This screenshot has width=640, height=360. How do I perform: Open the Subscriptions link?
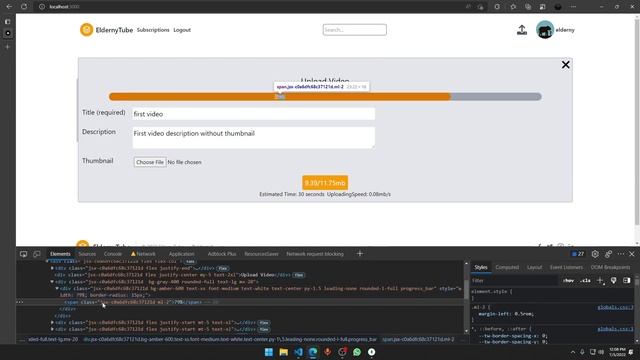153,30
